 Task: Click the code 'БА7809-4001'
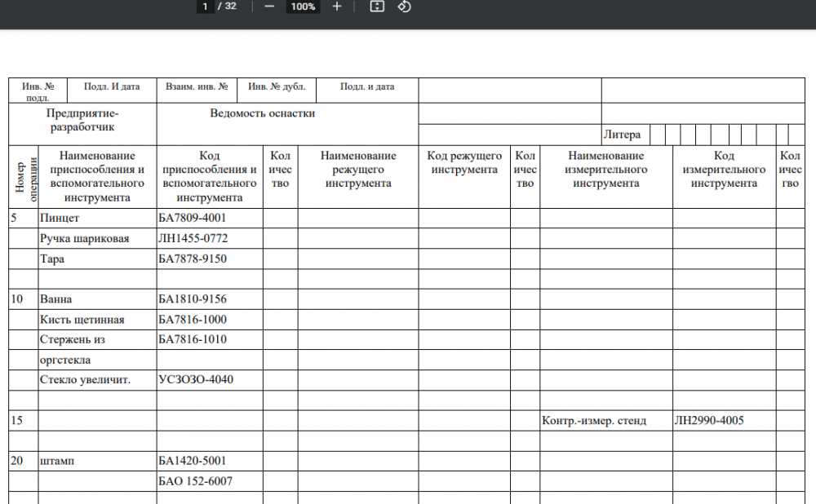tap(193, 218)
